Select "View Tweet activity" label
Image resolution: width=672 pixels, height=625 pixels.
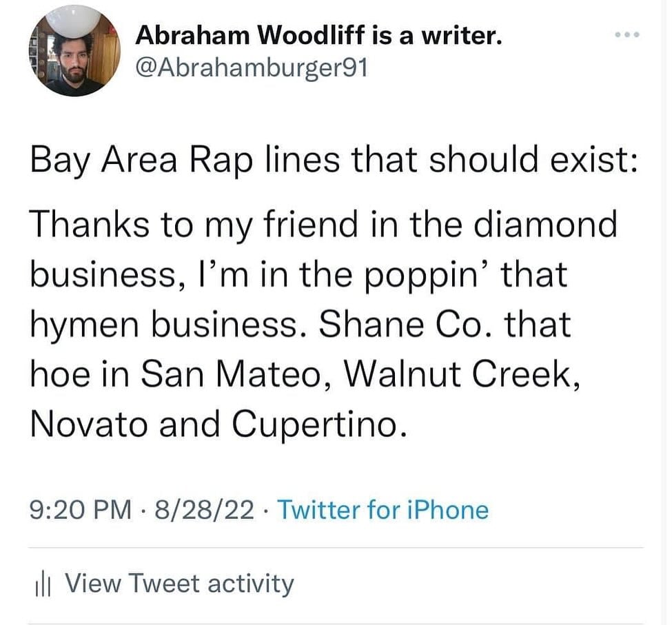point(179,584)
